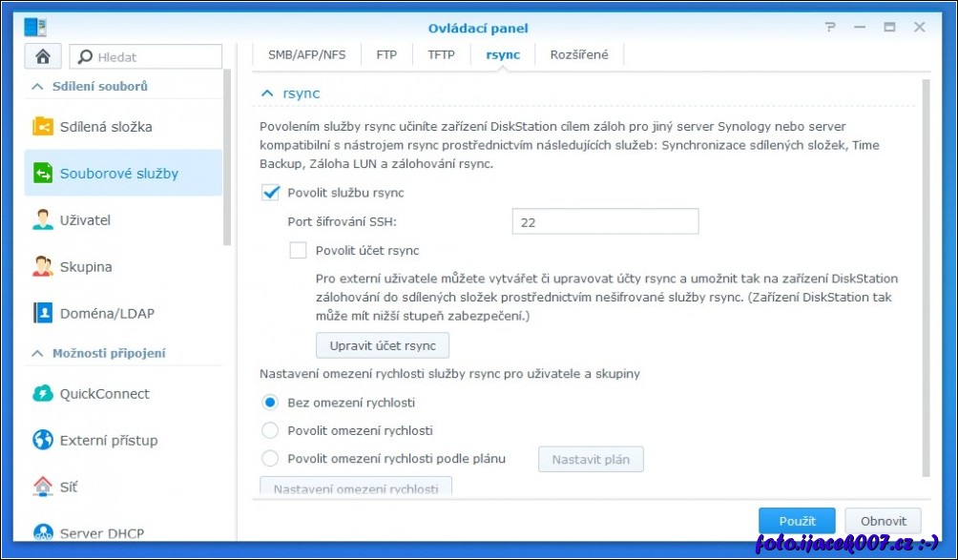Click the Použít button
Viewport: 958px width, 560px height.
[x=797, y=521]
